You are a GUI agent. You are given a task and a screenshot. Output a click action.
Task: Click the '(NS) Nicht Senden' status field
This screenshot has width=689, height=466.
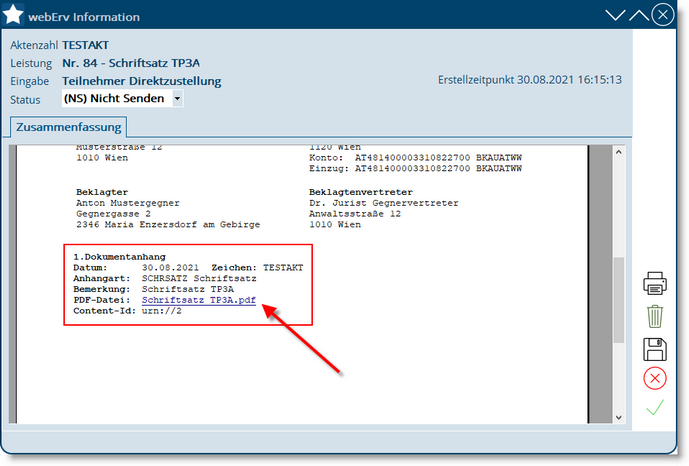coord(115,99)
